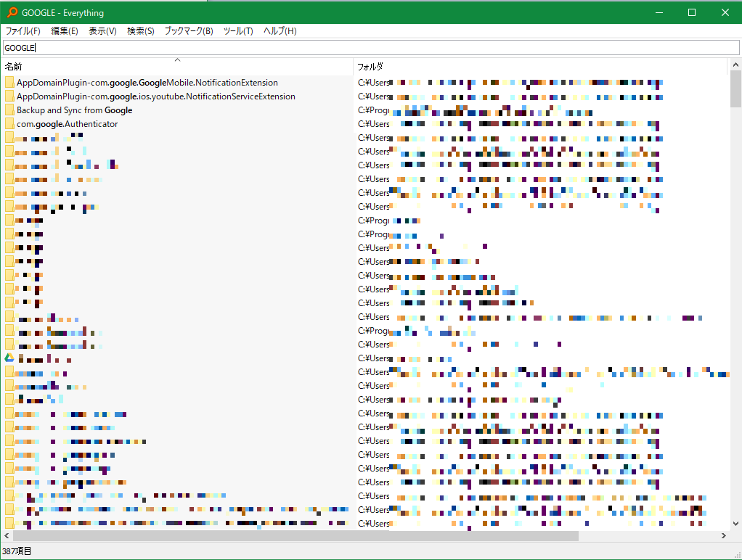
Task: Open the ファイル(F) menu
Action: (x=23, y=31)
